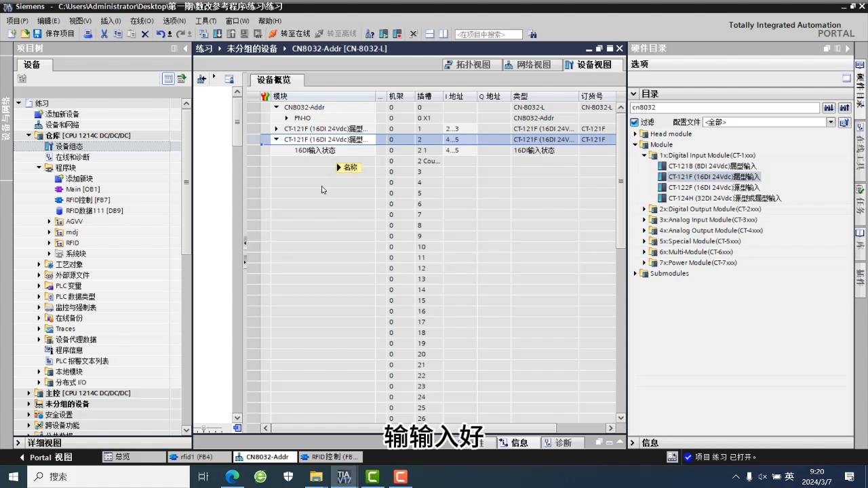
Task: Open the 配置文件 profile dropdown
Action: pos(831,123)
